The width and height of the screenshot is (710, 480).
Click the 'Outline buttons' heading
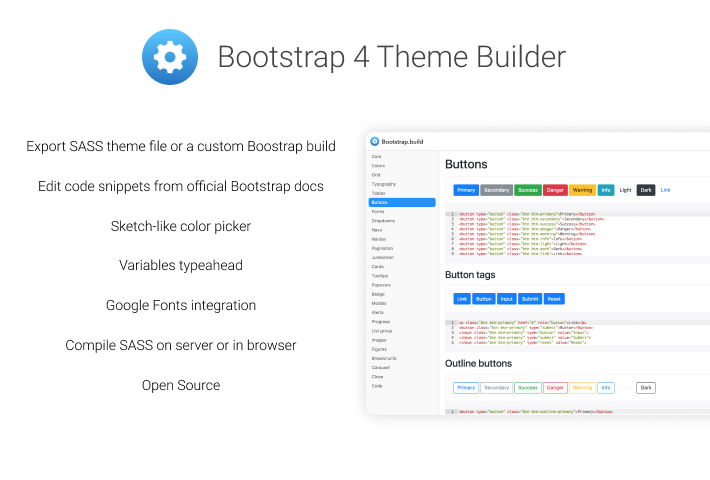478,364
